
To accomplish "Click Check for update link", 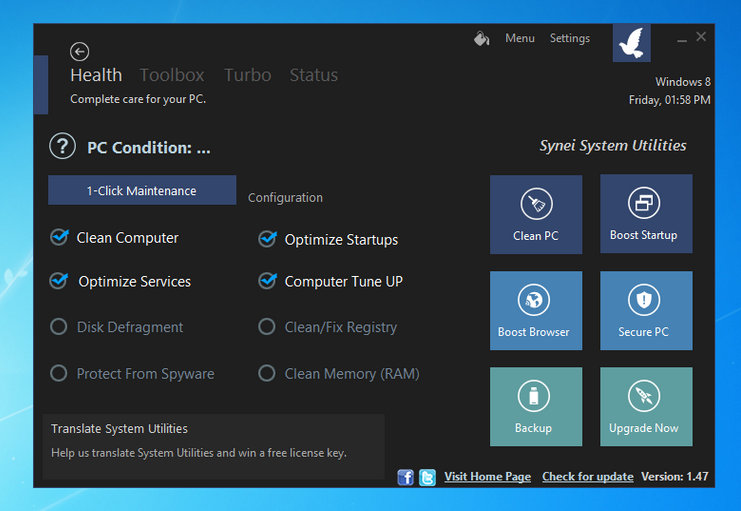I will 587,476.
